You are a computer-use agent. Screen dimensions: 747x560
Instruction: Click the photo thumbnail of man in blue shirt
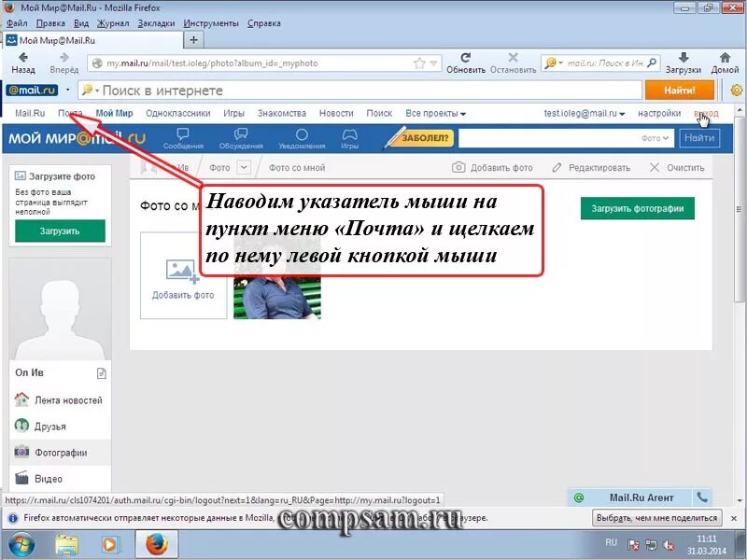coord(277,298)
